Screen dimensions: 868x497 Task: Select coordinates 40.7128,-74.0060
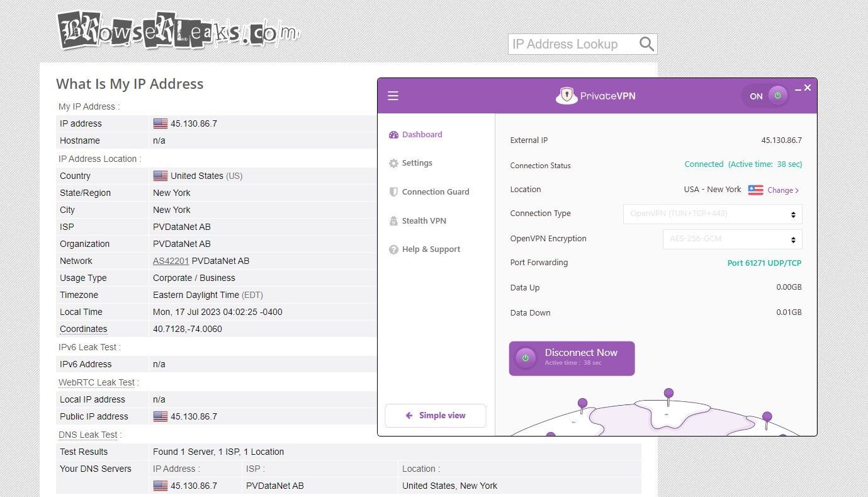click(188, 329)
